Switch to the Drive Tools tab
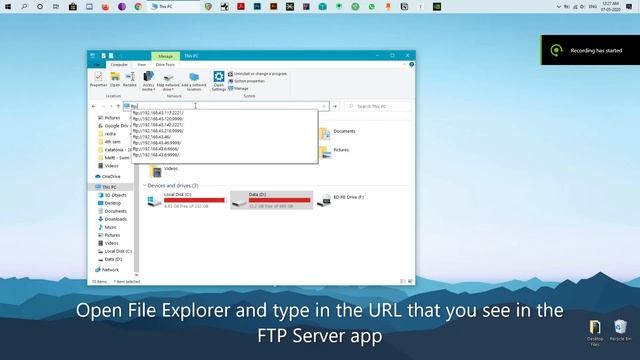 [x=165, y=64]
